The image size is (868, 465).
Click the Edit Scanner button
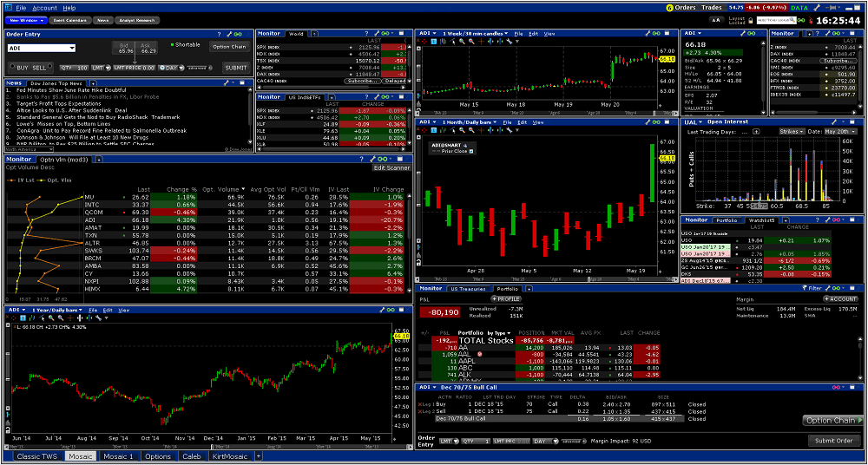[x=390, y=167]
